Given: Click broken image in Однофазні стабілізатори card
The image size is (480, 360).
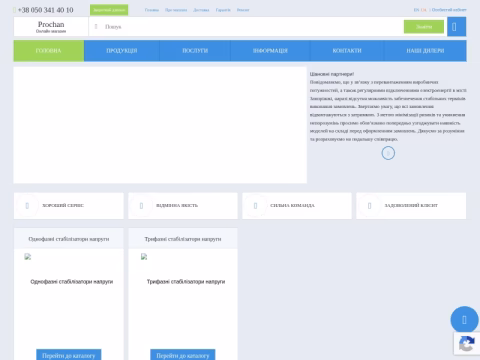Looking at the screenshot, I should point(28,257).
